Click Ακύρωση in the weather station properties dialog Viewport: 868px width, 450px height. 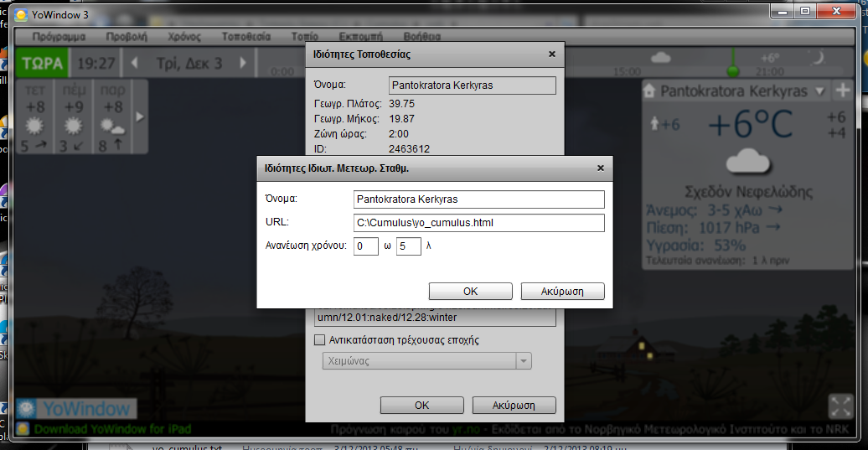point(562,292)
